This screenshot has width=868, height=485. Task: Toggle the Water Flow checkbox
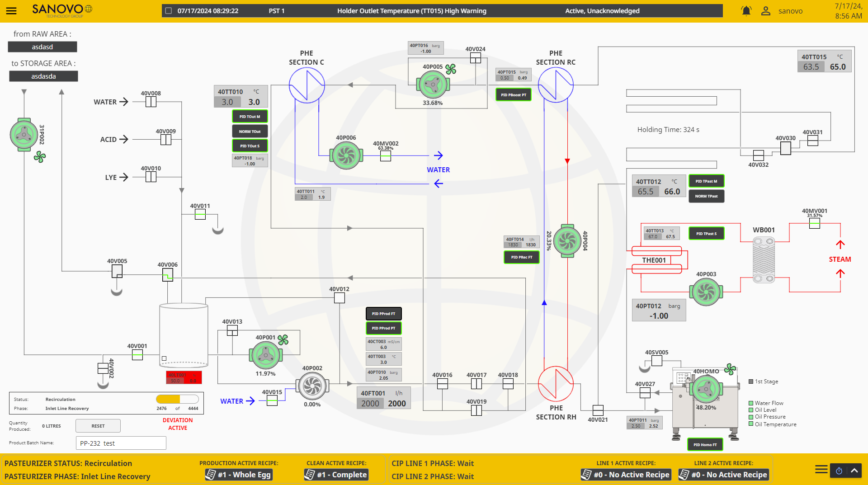click(x=750, y=403)
